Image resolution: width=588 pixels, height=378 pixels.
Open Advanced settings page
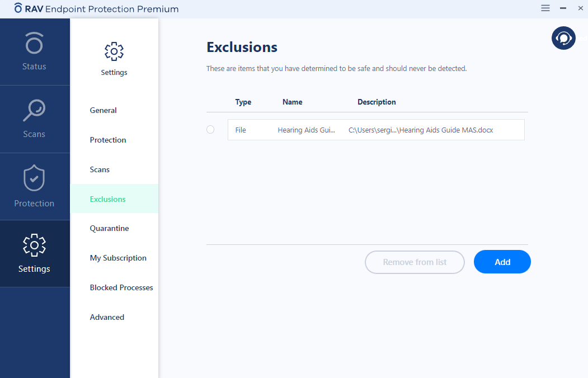click(x=107, y=318)
